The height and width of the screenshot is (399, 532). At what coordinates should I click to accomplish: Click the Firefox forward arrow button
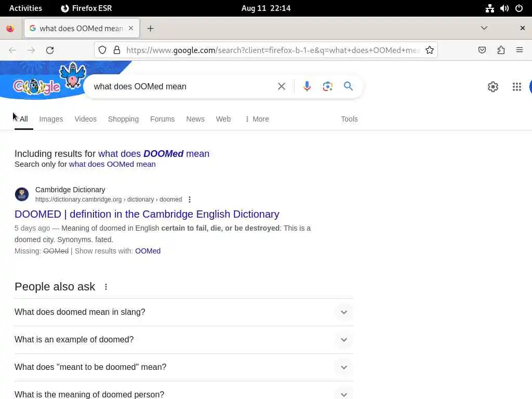coord(31,50)
